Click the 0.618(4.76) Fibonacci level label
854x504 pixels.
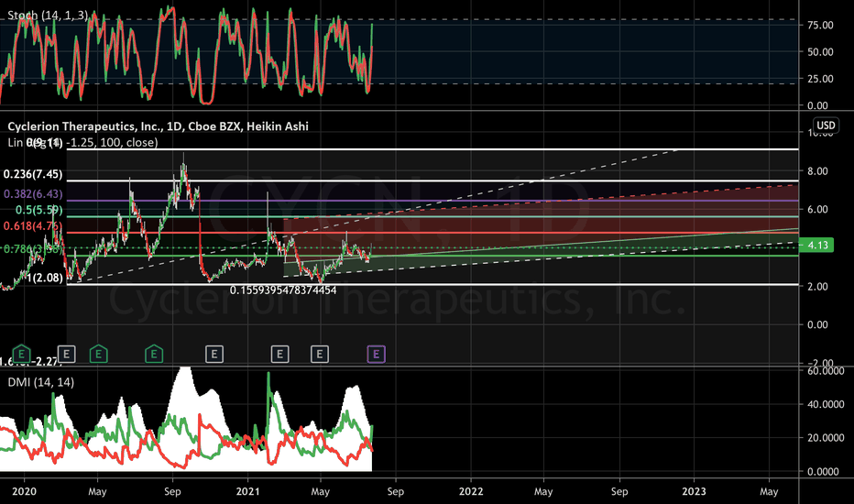33,225
